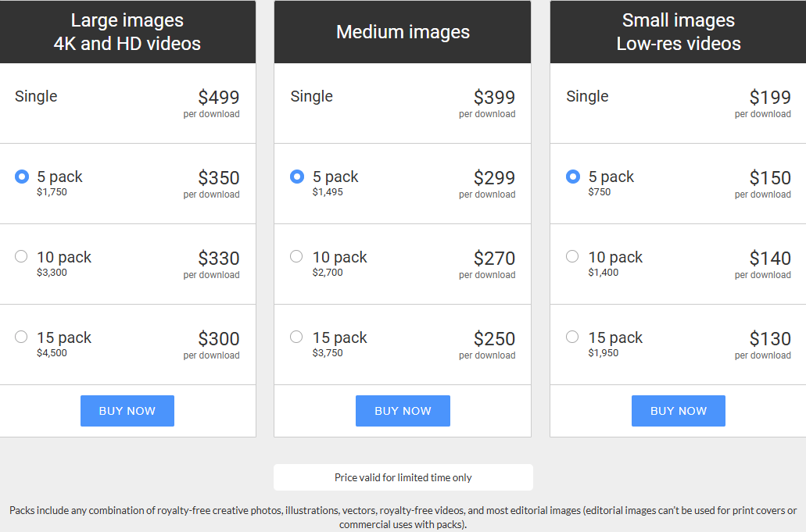Select the 15 pack for Small images
This screenshot has width=806, height=532.
(572, 337)
